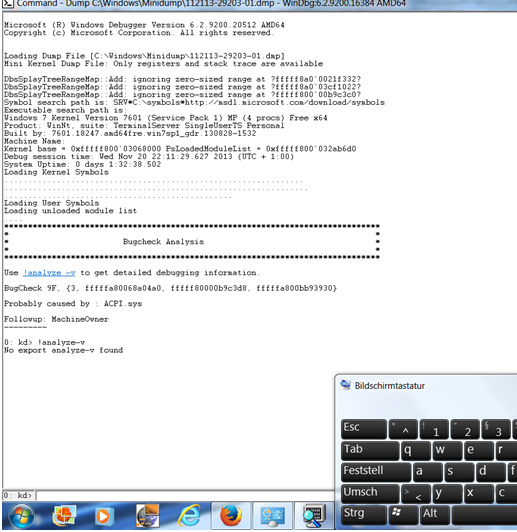Screen dimensions: 517x532
Task: Click the 'Kernel base' address line
Action: [180, 149]
